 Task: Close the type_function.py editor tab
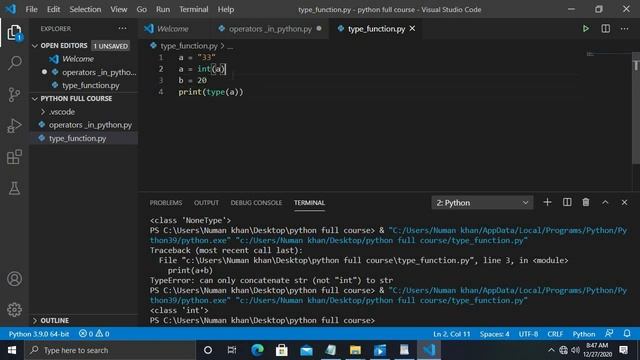pyautogui.click(x=412, y=29)
